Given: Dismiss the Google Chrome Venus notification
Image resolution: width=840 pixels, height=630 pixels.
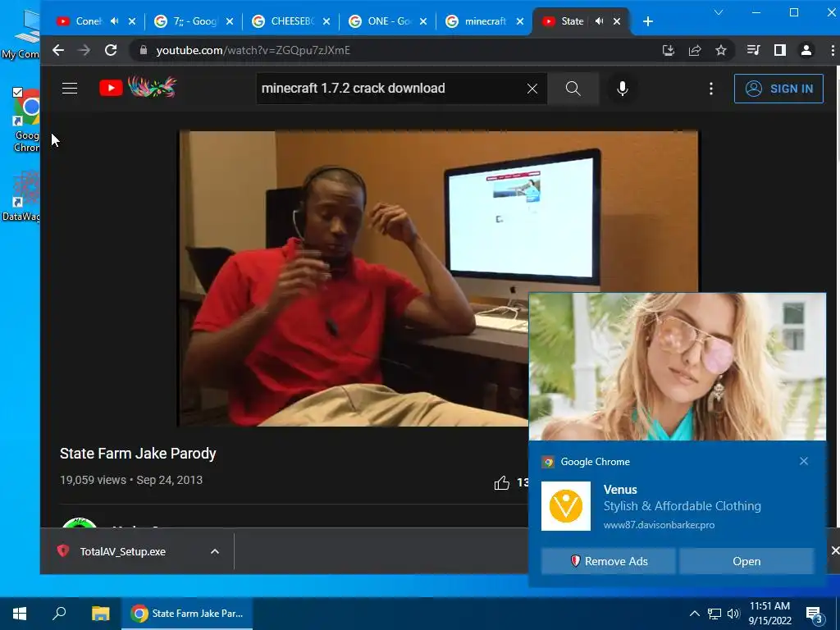Looking at the screenshot, I should 804,461.
